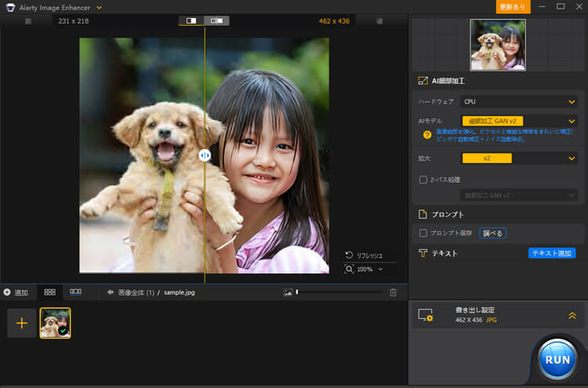Select side-by-side compare mode icon
This screenshot has height=388, width=588.
pyautogui.click(x=216, y=20)
